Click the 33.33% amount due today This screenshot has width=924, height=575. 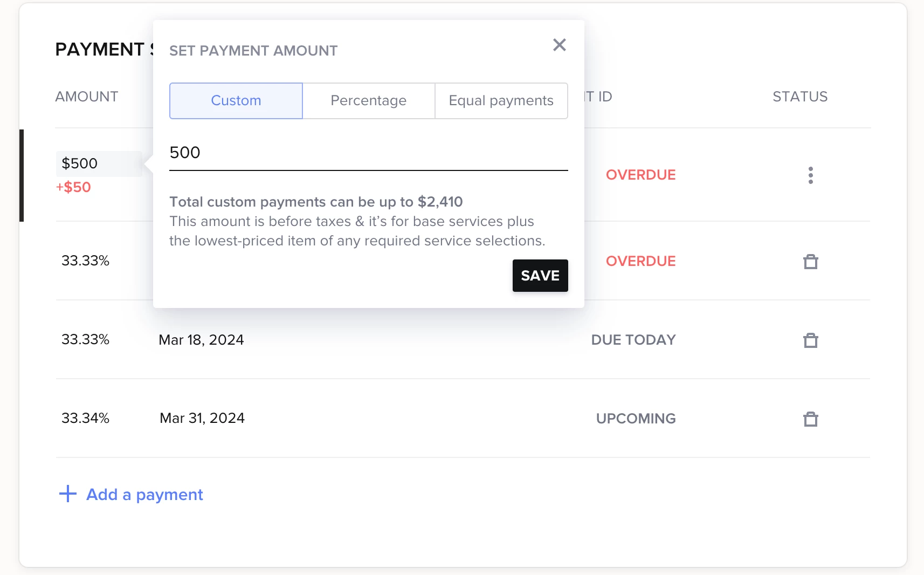[x=85, y=339]
